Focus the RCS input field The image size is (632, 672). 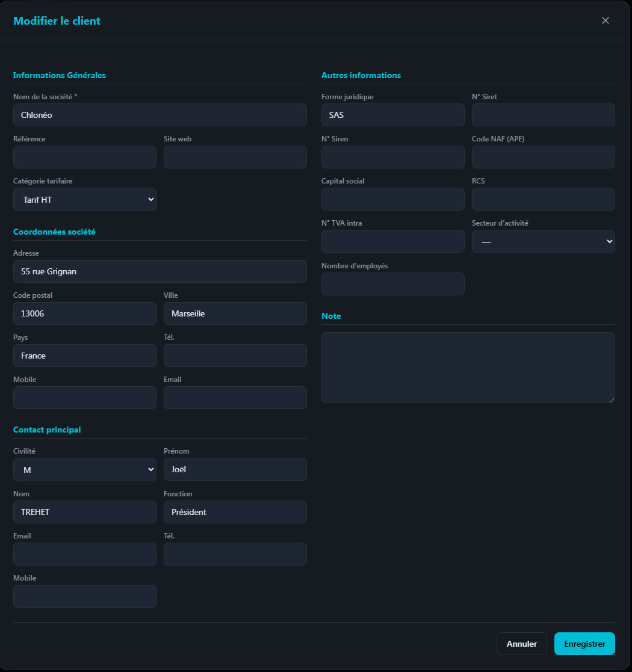point(544,199)
